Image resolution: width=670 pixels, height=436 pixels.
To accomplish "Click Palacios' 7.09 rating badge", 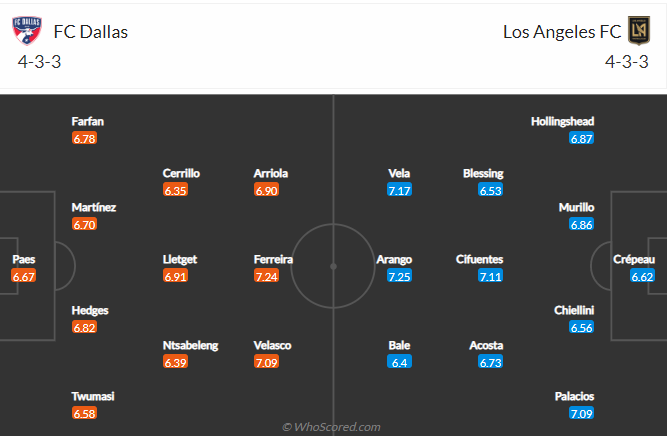I will [582, 414].
